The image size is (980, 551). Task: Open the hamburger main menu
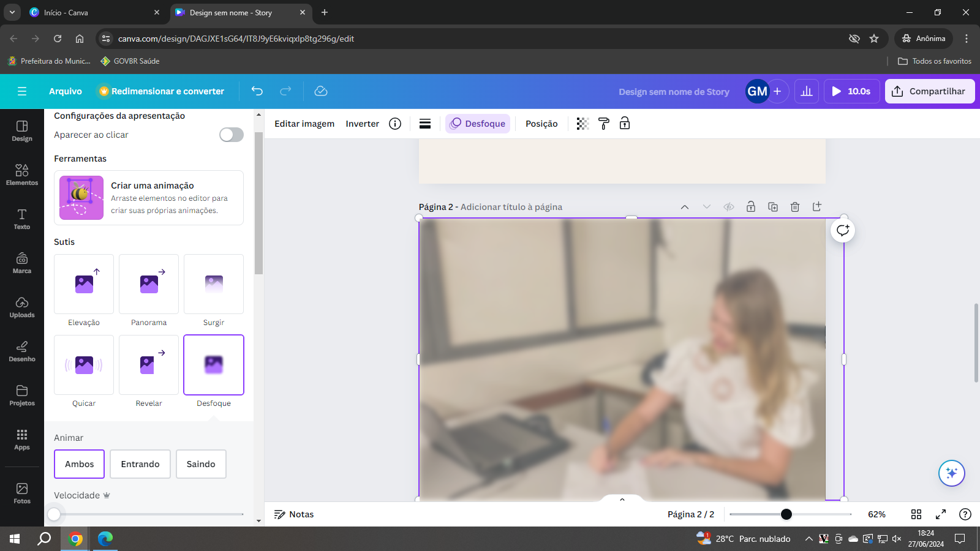[x=22, y=91]
